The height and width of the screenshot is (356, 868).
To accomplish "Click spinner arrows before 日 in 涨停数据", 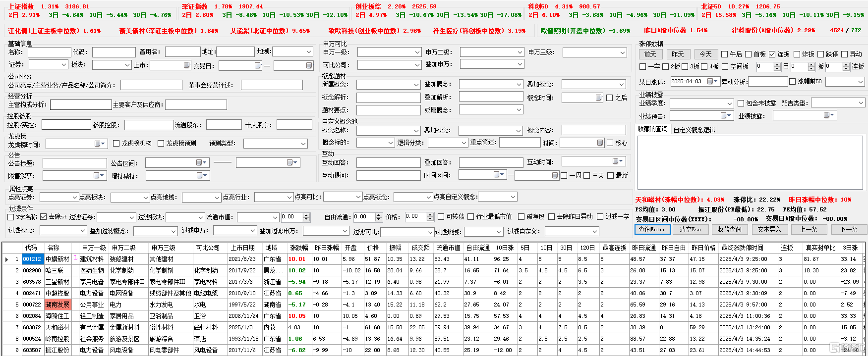I will click(777, 66).
